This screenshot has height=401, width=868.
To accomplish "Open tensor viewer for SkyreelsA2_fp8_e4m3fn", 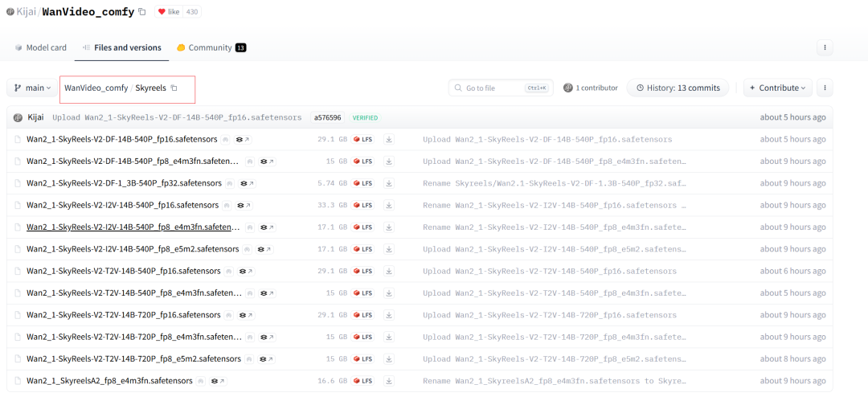I will pyautogui.click(x=219, y=381).
